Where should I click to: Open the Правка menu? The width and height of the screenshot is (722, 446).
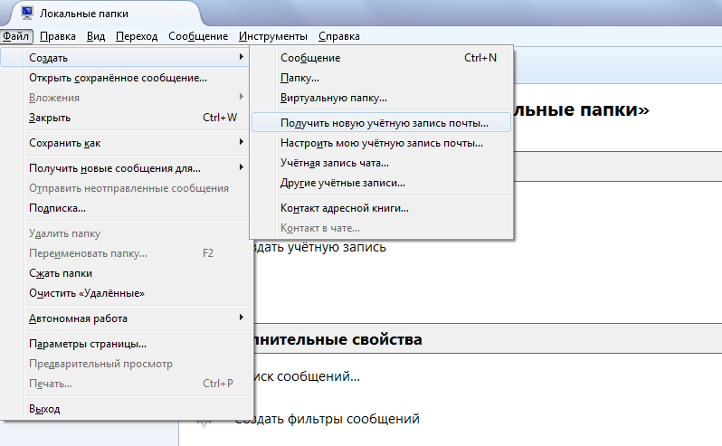(58, 36)
